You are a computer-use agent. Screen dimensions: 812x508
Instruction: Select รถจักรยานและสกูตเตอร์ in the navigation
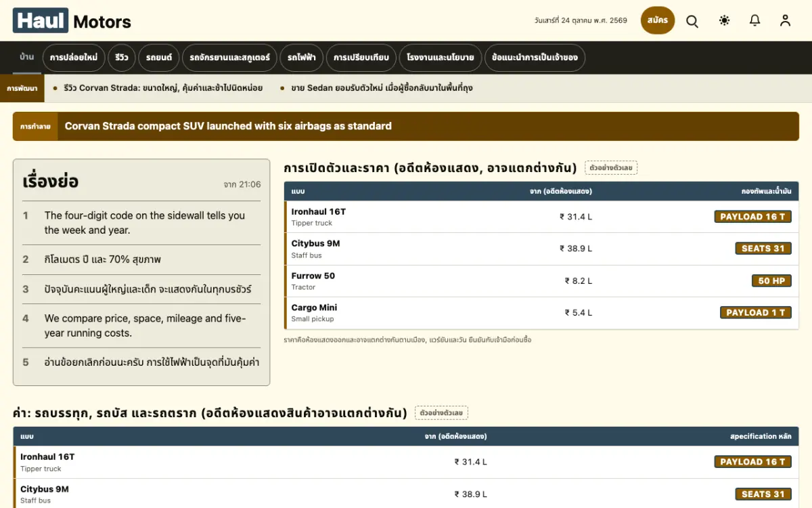click(230, 58)
